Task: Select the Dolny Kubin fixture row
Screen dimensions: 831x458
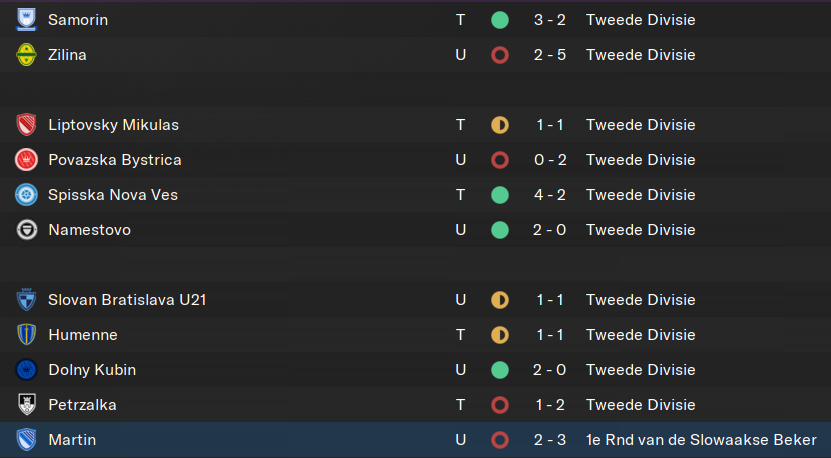Action: [x=416, y=370]
